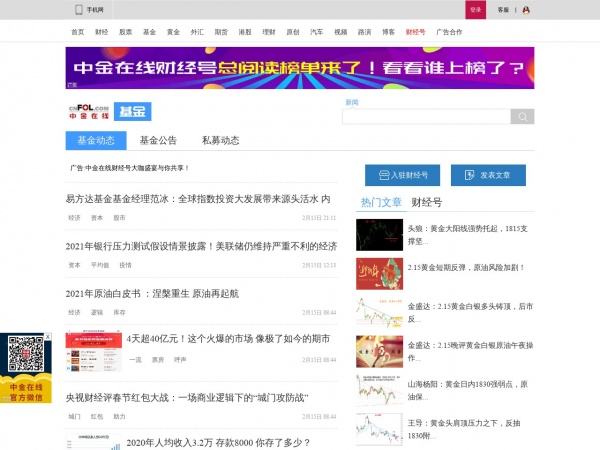Viewport: 600px width, 450px height.
Task: Click the 登录 login button
Action: [476, 10]
